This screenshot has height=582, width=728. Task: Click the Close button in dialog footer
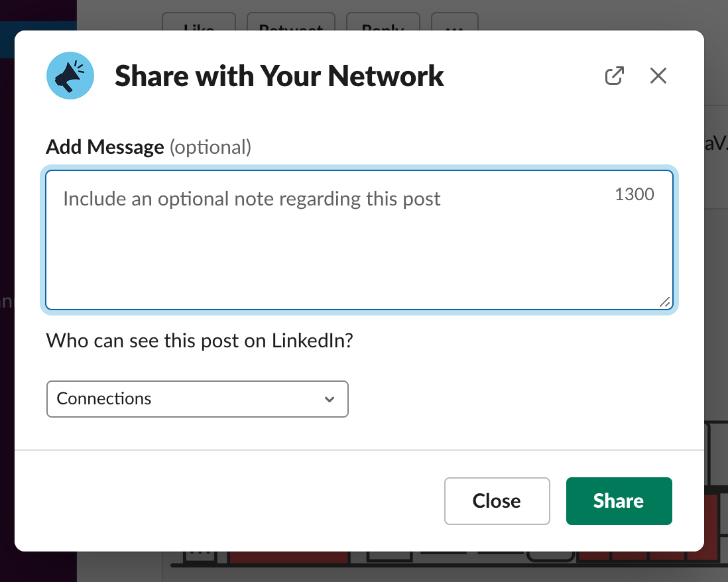point(497,501)
